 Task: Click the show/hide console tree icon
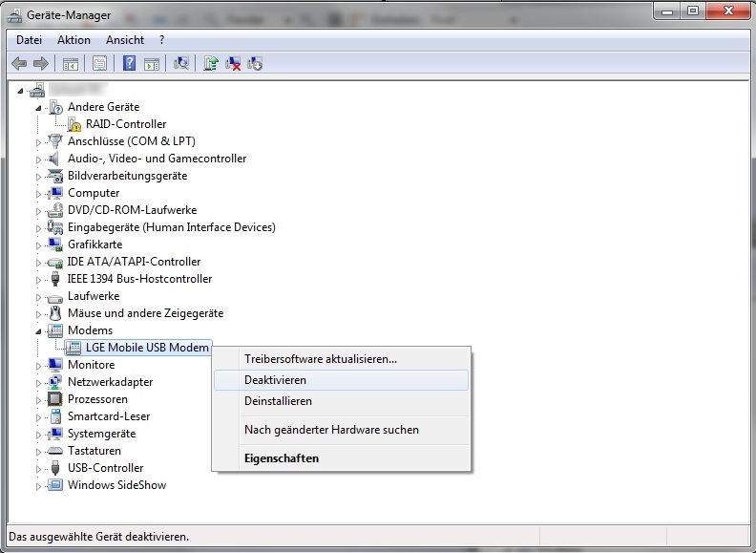[71, 64]
